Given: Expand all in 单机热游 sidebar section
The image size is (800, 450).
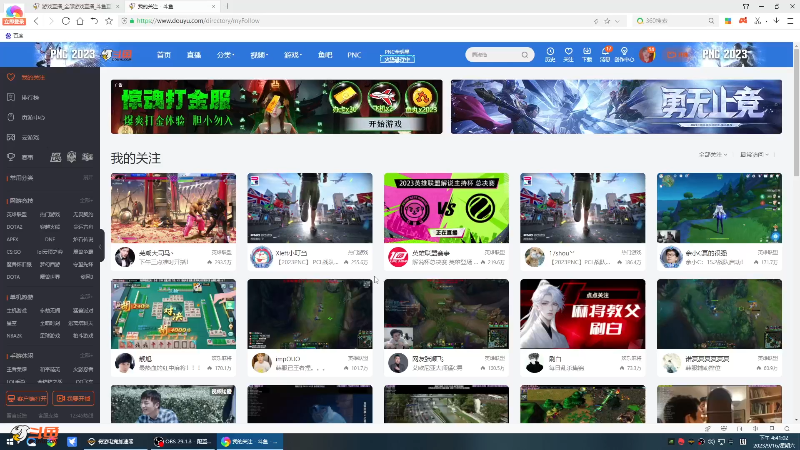Looking at the screenshot, I should pos(86,296).
